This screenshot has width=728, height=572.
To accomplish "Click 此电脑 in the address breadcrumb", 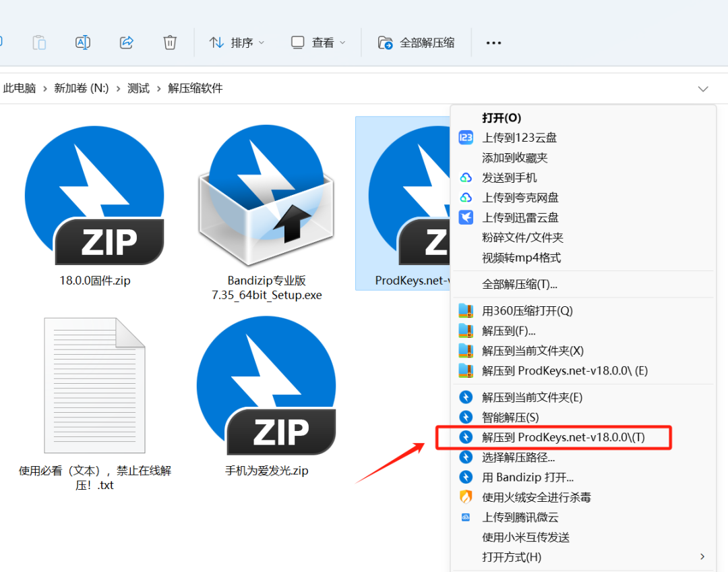I will click(20, 88).
